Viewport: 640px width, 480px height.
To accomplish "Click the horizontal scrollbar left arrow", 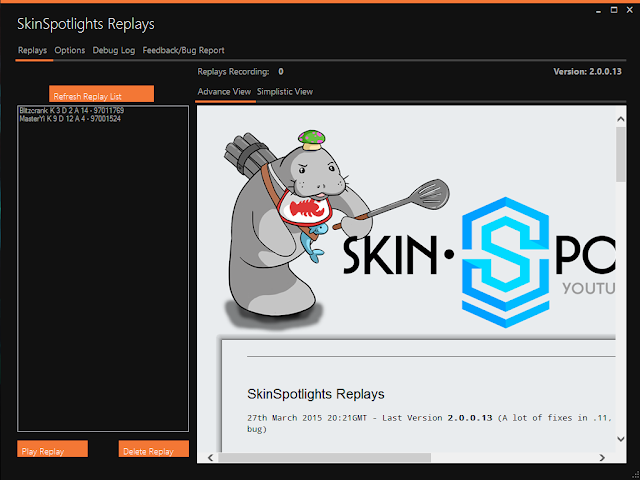I will [211, 458].
